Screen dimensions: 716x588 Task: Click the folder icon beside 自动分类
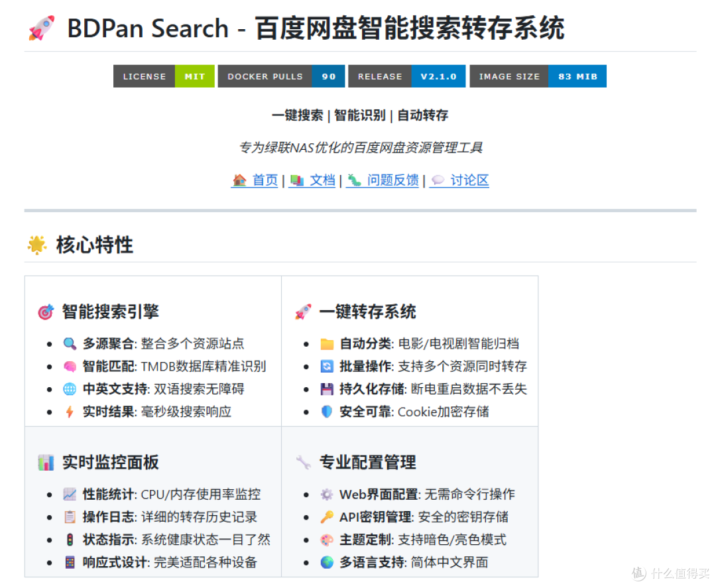tap(327, 343)
